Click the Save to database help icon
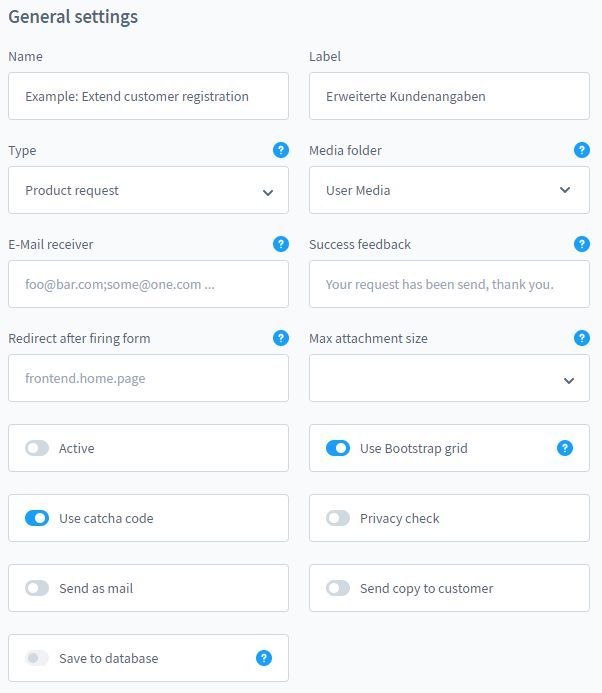The height and width of the screenshot is (693, 602). [x=264, y=658]
